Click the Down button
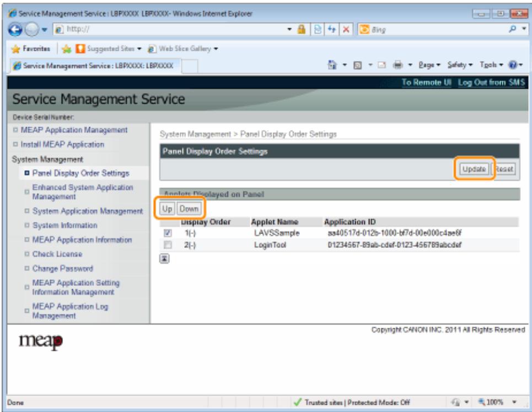Viewport: 532px width, 412px height. pyautogui.click(x=189, y=209)
